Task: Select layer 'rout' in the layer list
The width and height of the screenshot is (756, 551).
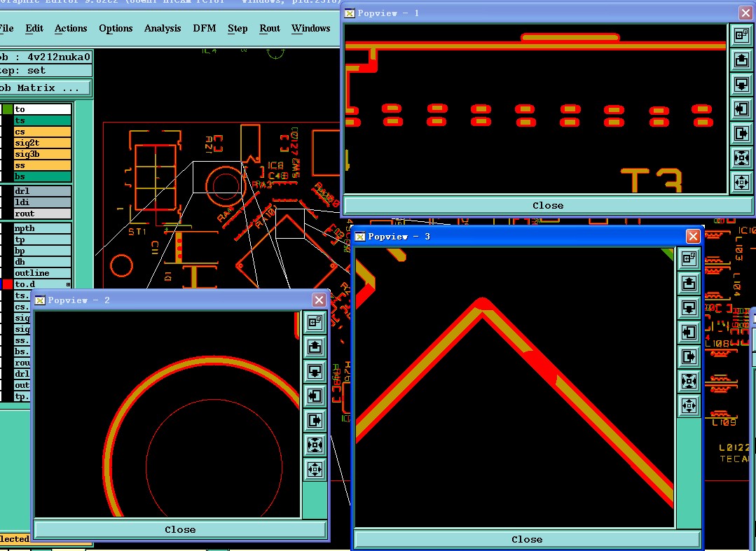Action: click(43, 214)
